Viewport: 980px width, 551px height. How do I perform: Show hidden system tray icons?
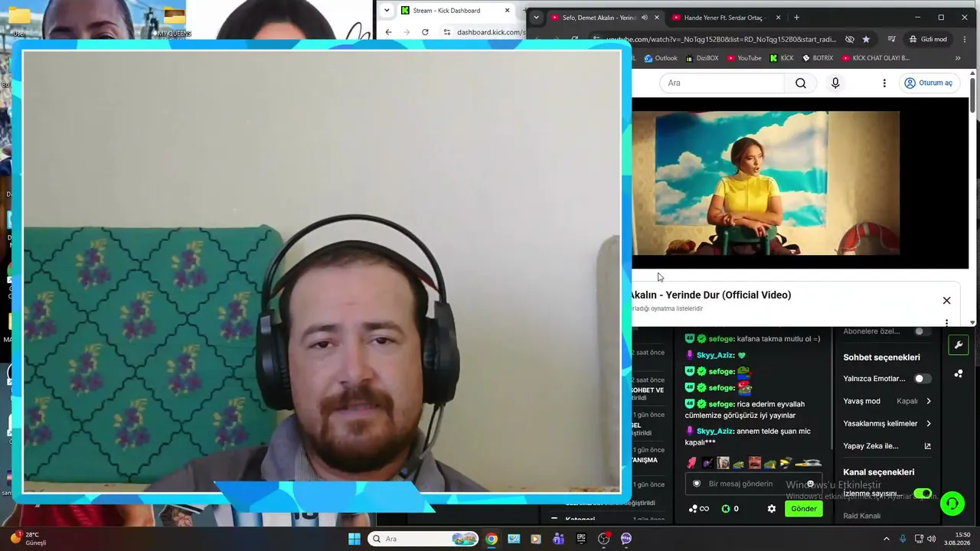887,539
